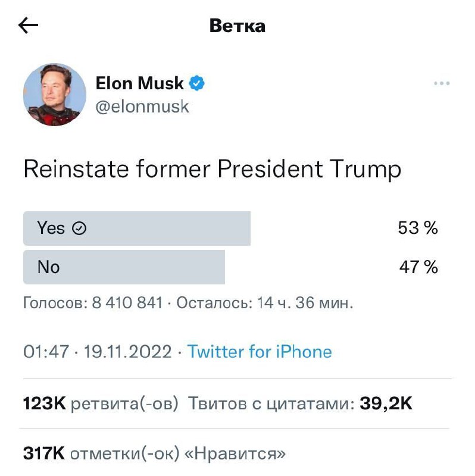The width and height of the screenshot is (475, 476).
Task: Click the 01:47 timestamp
Action: (46, 352)
